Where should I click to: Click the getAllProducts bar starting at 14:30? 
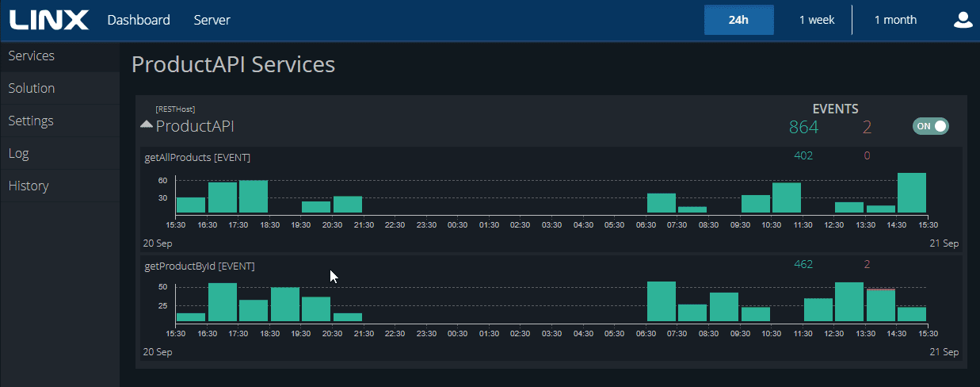point(912,193)
